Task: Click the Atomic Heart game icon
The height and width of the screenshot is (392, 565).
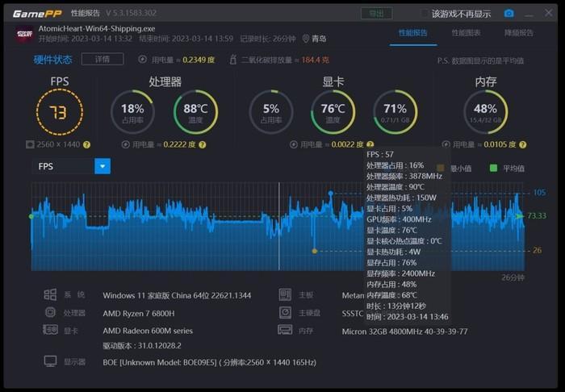Action: coord(24,34)
